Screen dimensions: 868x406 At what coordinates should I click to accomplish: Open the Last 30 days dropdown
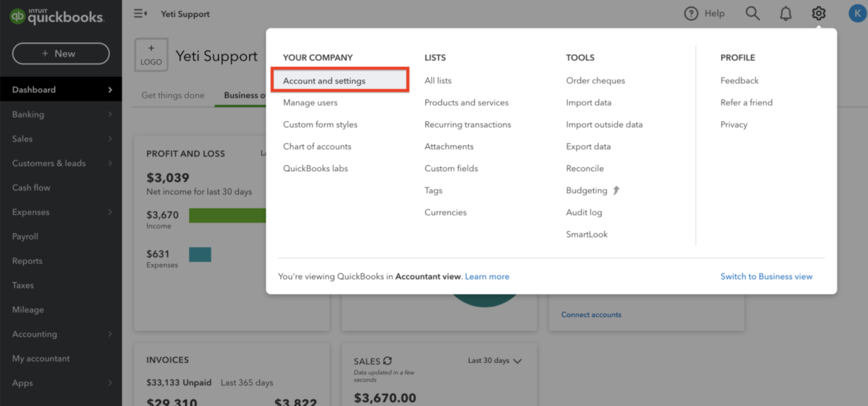point(495,361)
